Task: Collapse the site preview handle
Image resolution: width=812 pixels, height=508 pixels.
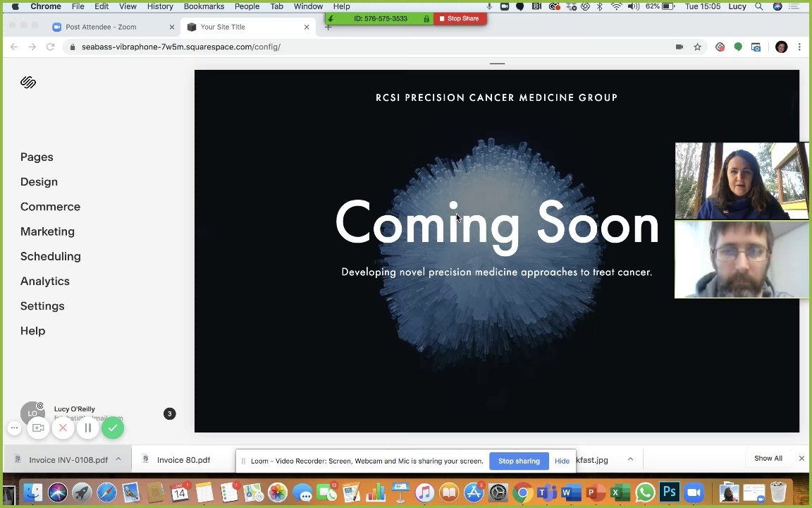Action: pyautogui.click(x=497, y=64)
